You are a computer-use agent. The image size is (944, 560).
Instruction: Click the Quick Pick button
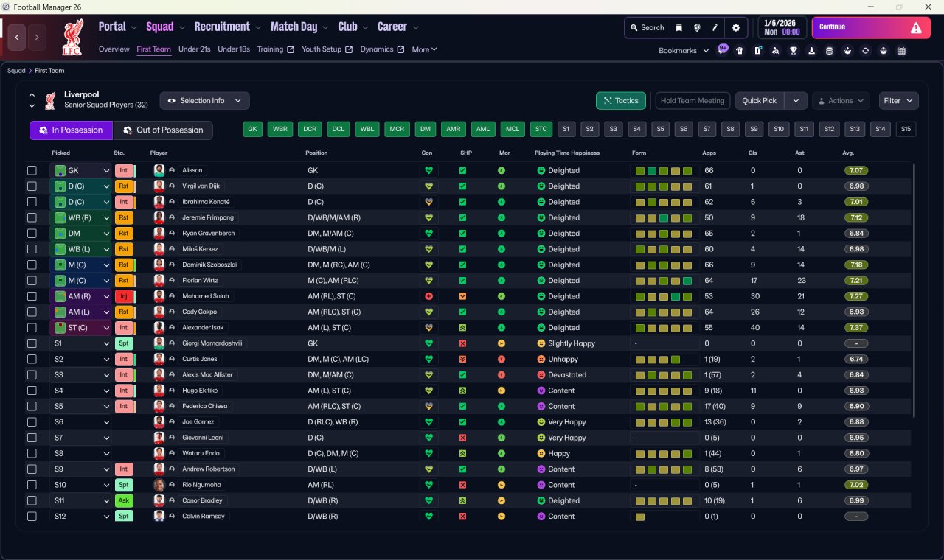coord(760,101)
